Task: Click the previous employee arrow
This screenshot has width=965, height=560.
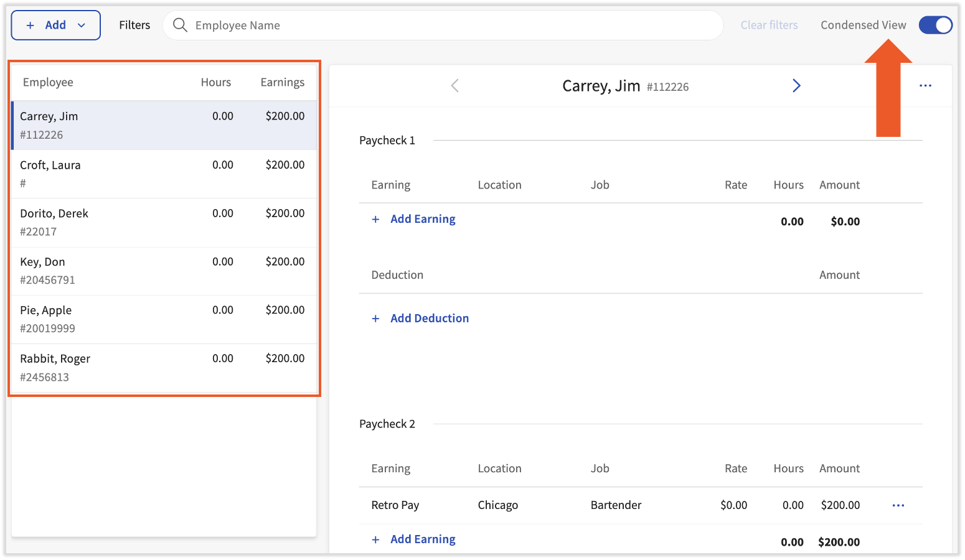Action: pyautogui.click(x=455, y=86)
